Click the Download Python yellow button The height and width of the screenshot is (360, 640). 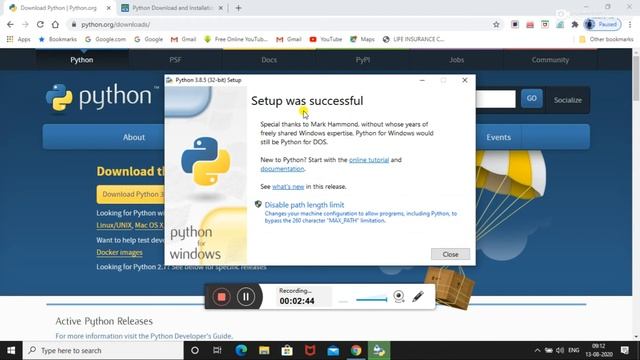pyautogui.click(x=130, y=194)
